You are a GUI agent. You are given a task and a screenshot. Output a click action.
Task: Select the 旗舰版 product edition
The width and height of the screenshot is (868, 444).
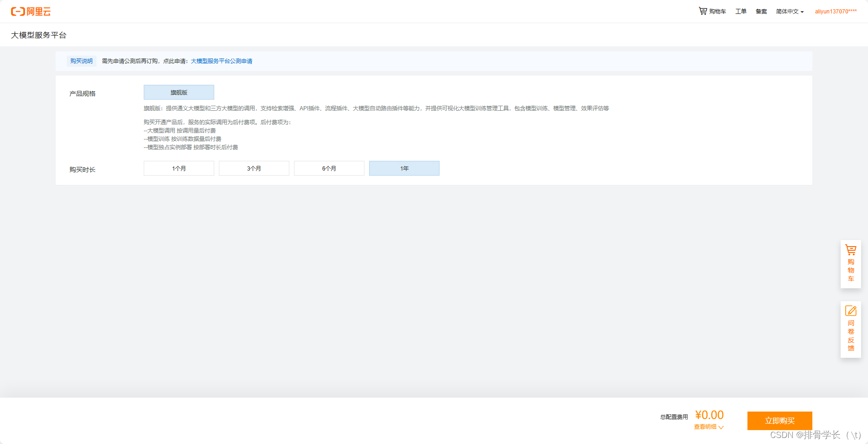pos(179,92)
